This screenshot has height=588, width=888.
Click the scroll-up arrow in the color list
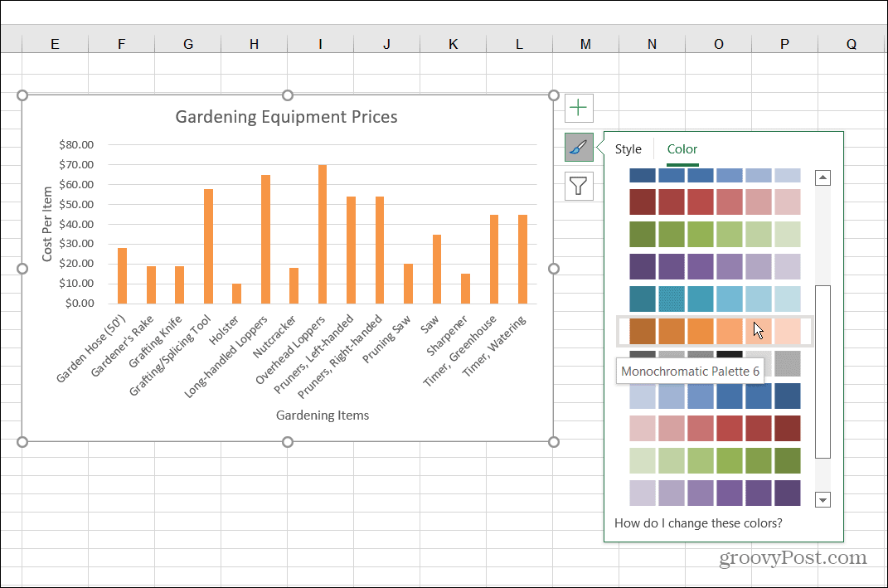coord(822,176)
